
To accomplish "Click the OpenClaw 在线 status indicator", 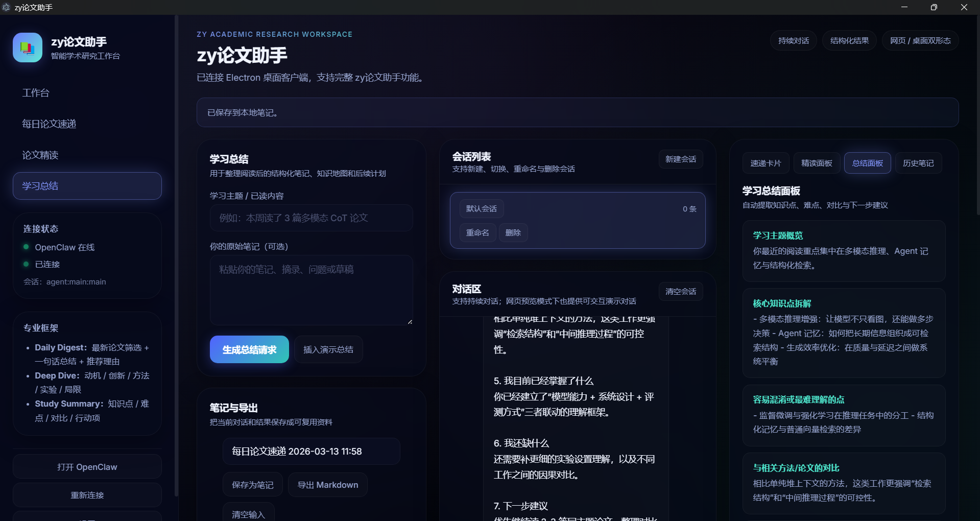I will (x=59, y=247).
